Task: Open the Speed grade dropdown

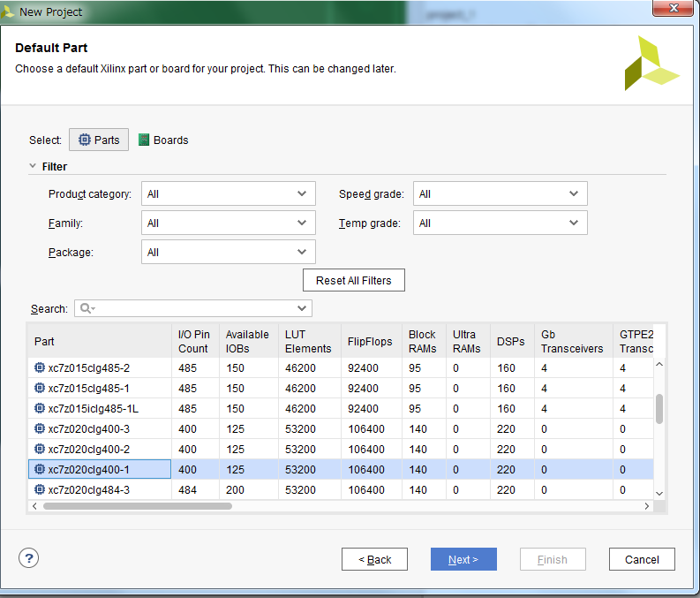Action: (x=500, y=194)
